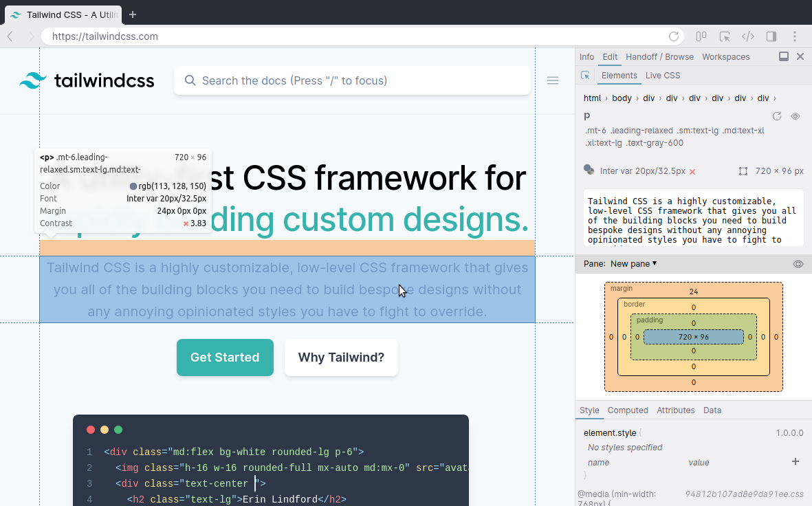Click plus icon to add style property

coord(795,461)
